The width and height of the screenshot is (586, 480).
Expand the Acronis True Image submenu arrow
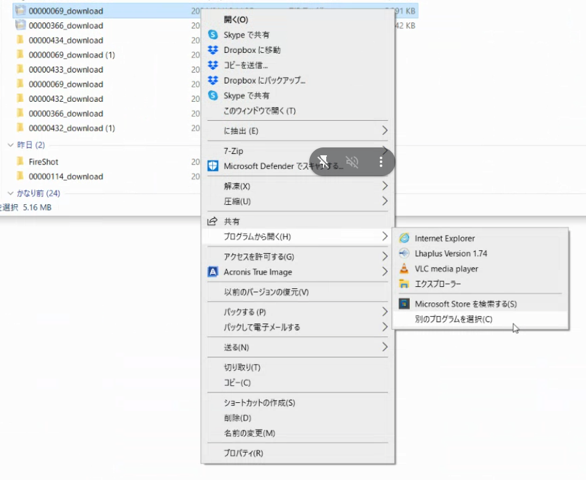coord(385,272)
